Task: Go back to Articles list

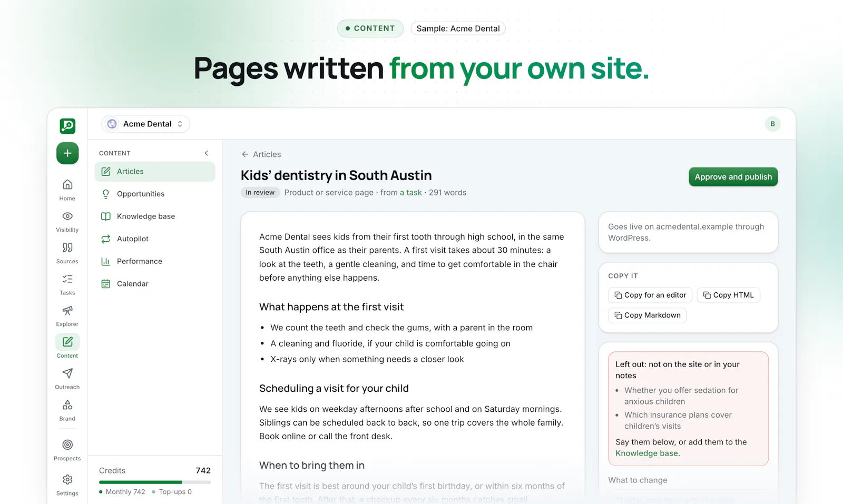Action: [x=261, y=154]
